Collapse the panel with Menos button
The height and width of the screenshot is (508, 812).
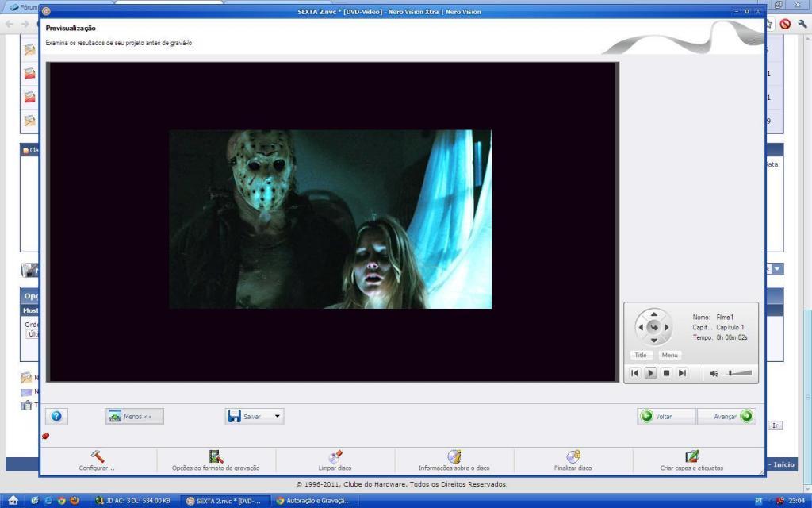(134, 416)
